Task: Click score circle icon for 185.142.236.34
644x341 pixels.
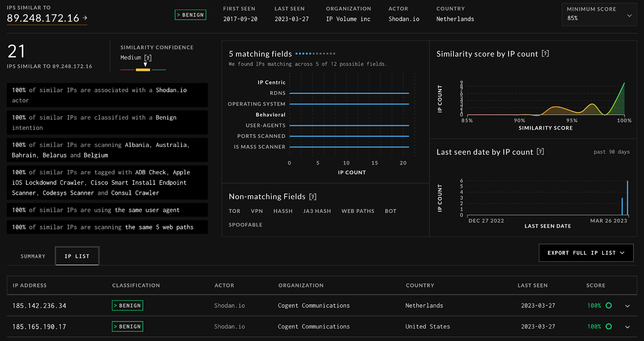Action: click(x=609, y=306)
